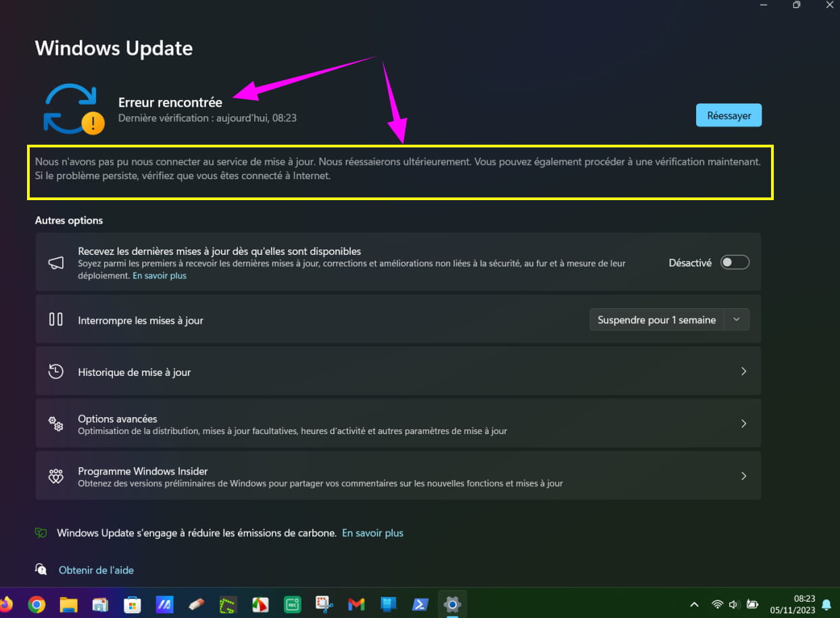Screen dimensions: 840x618
Task: Click the Réessayer button
Action: 728,116
